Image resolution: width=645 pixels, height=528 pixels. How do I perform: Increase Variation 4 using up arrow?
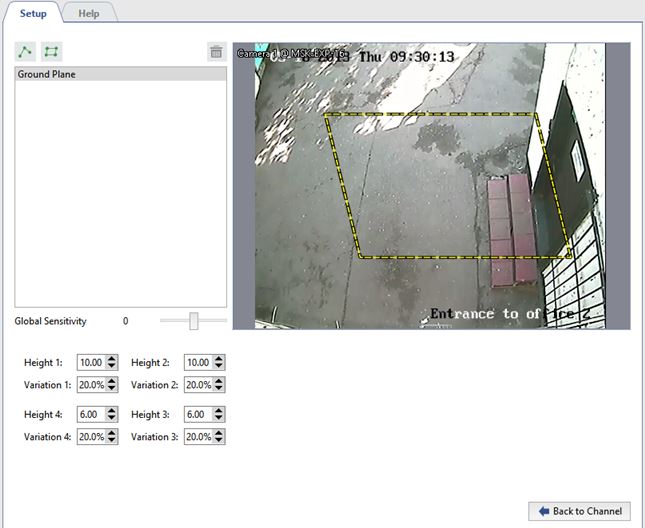112,433
